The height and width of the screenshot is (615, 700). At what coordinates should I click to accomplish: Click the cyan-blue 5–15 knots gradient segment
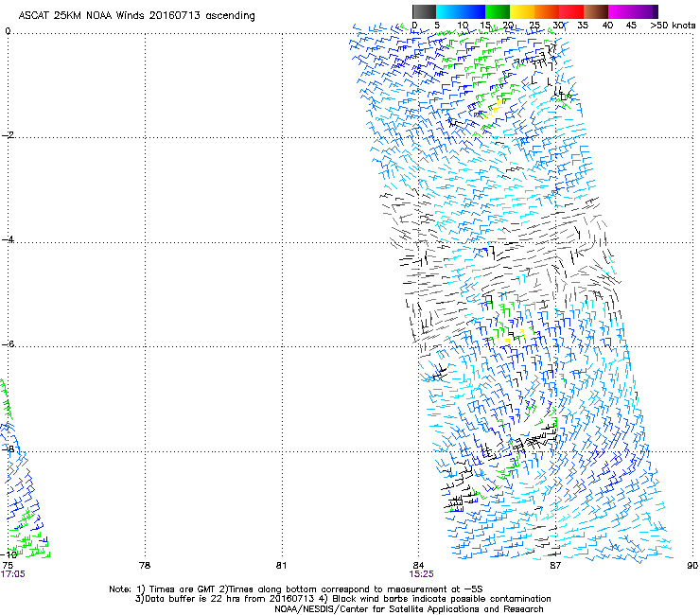click(461, 11)
